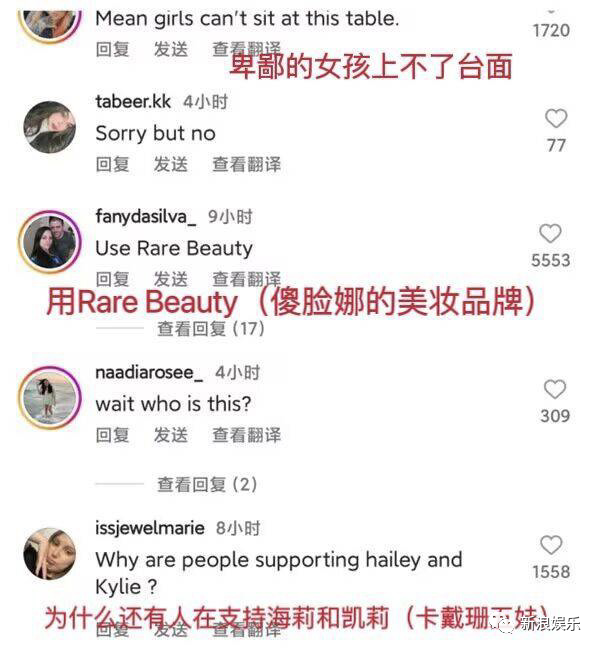The height and width of the screenshot is (651, 600).
Task: Send (发送) the Use Rare Beauty comment
Action: [171, 279]
